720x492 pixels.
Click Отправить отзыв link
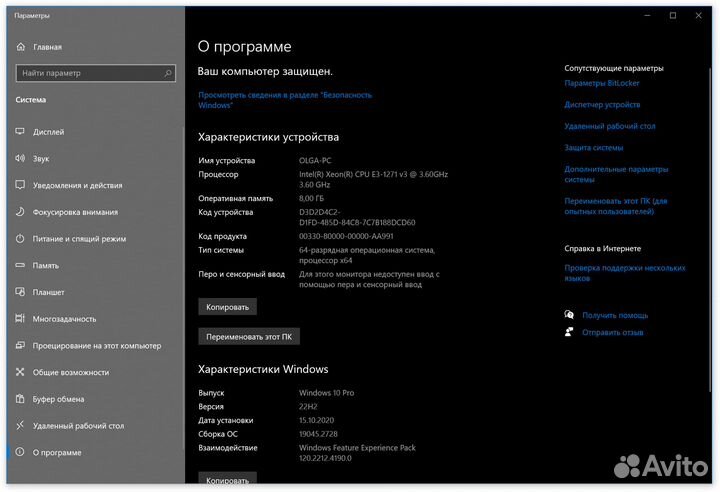(613, 332)
